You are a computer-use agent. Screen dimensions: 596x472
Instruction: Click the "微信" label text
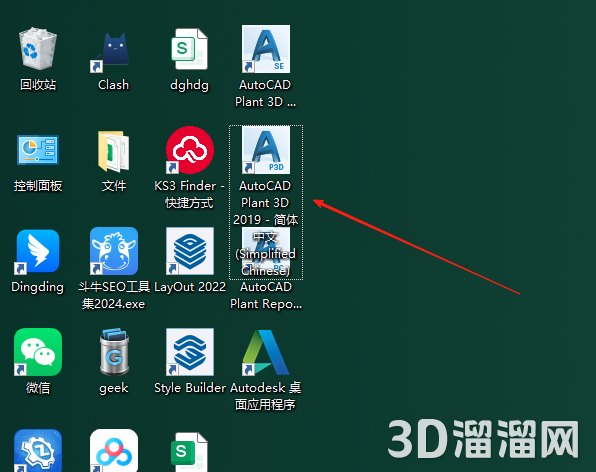(x=38, y=388)
